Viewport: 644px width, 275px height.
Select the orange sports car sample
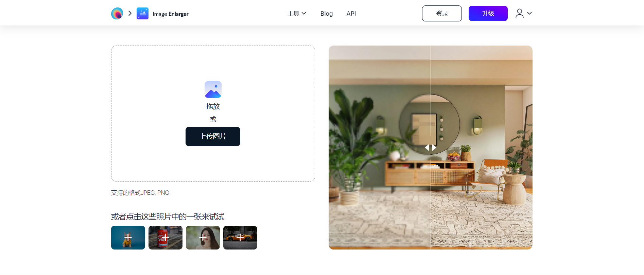(x=240, y=238)
